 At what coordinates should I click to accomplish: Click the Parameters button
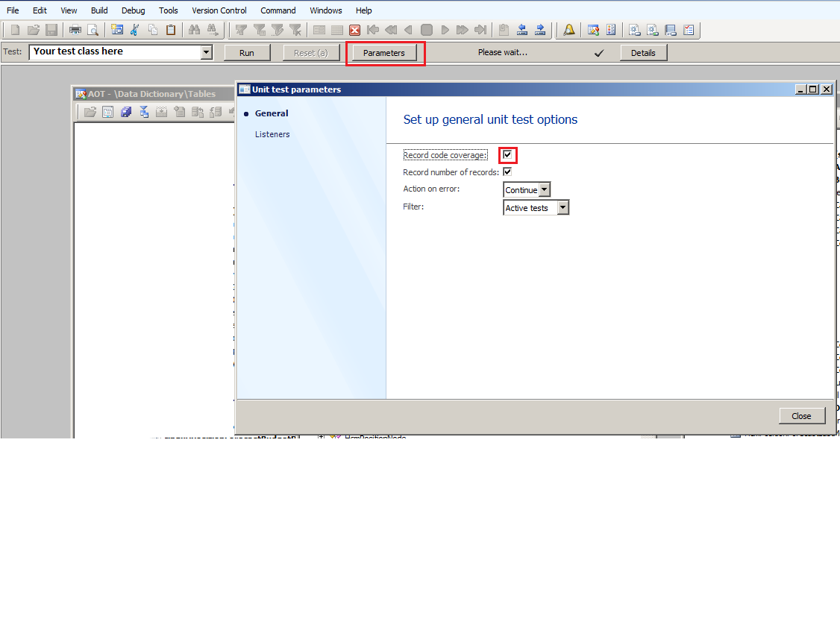[383, 53]
